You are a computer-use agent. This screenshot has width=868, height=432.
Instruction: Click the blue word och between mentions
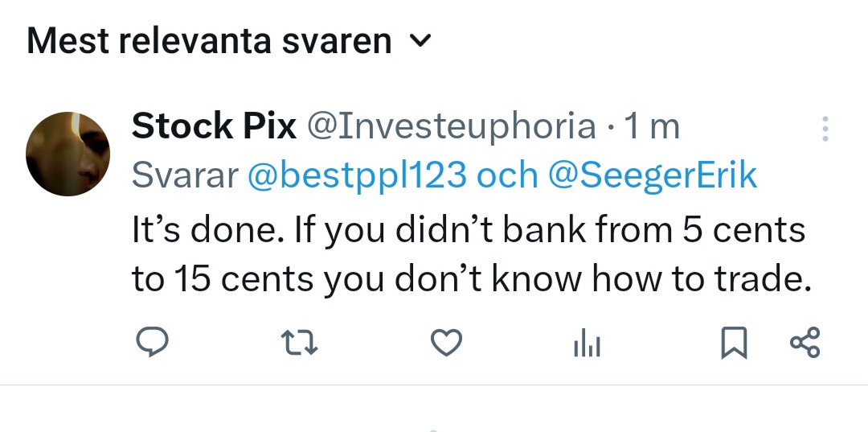click(x=507, y=175)
